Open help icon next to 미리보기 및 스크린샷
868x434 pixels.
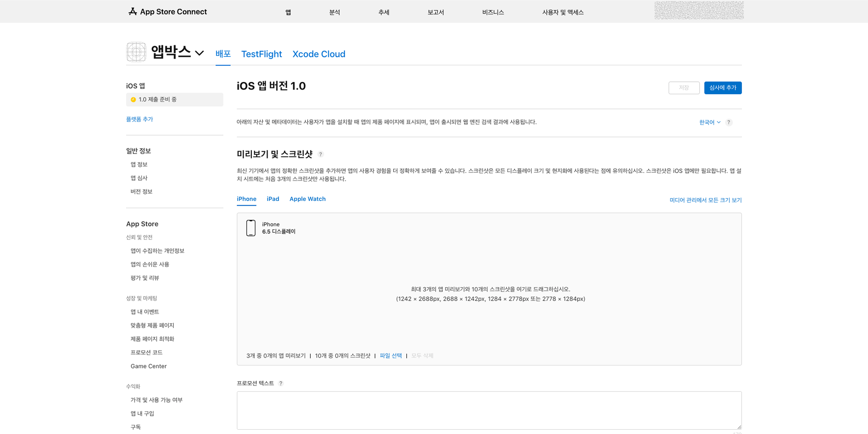coord(320,154)
